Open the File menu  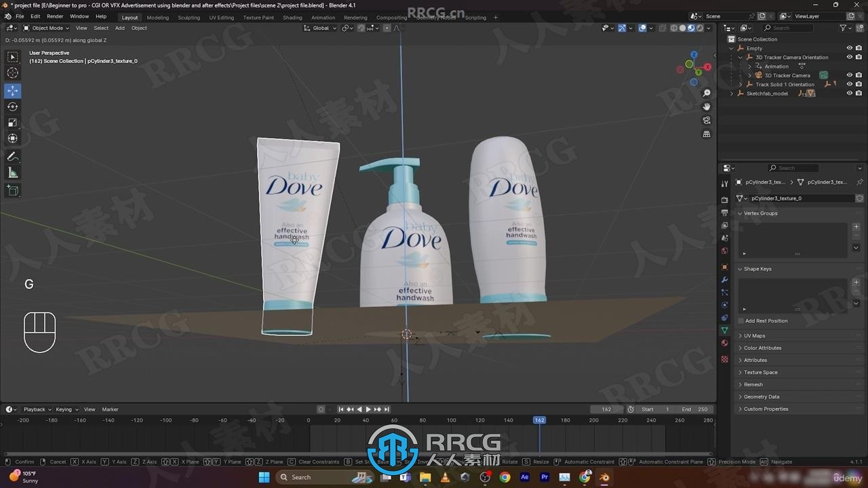20,16
